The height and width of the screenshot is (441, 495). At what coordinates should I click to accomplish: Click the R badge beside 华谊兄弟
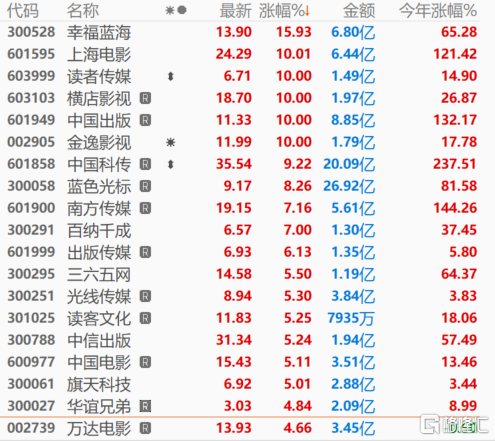(145, 406)
